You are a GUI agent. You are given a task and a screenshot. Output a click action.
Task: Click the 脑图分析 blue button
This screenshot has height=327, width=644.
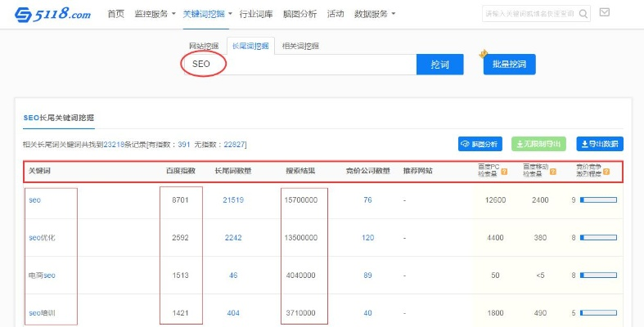[x=480, y=144]
